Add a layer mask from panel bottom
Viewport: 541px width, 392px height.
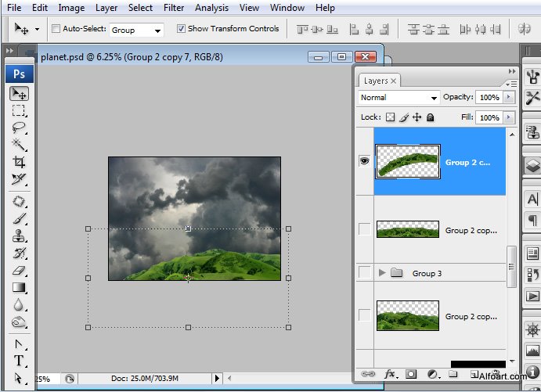411,375
